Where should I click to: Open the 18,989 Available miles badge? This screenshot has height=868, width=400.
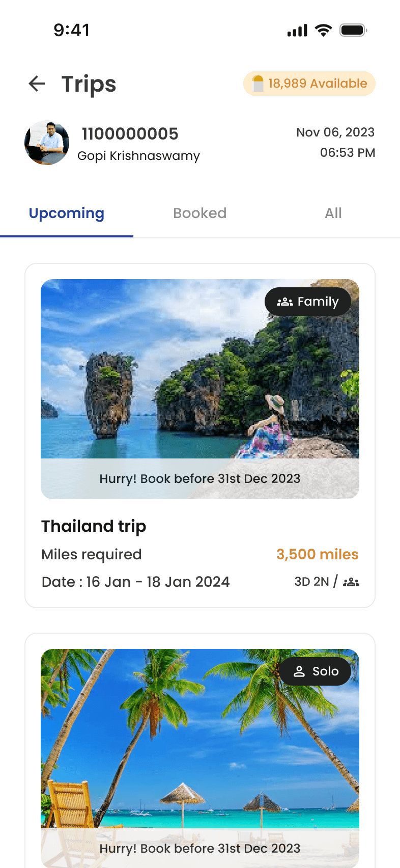[309, 84]
